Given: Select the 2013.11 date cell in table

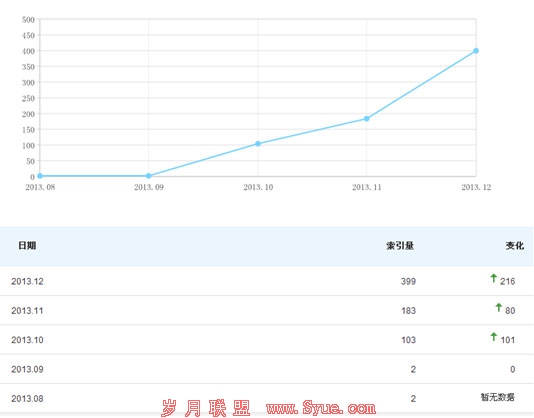Looking at the screenshot, I should pos(27,311).
